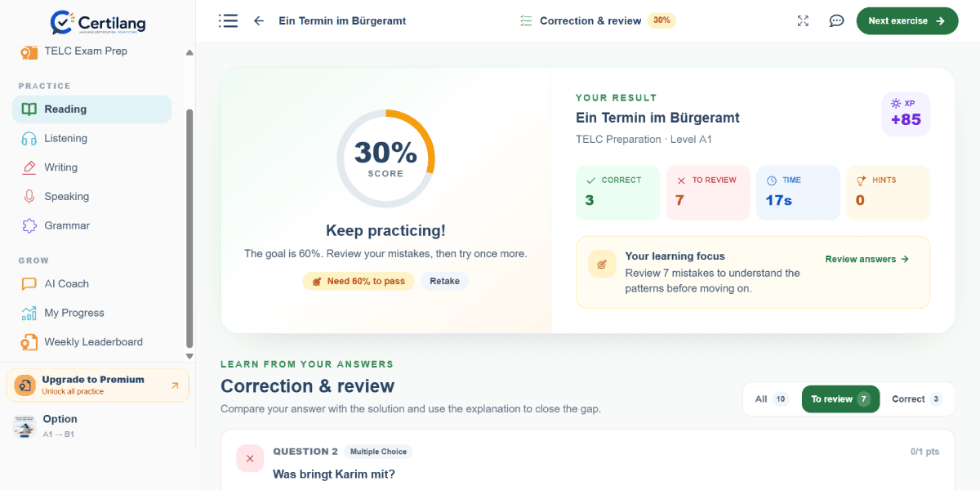Click the To Review stat card
Image resolution: width=980 pixels, height=490 pixels.
click(x=708, y=193)
